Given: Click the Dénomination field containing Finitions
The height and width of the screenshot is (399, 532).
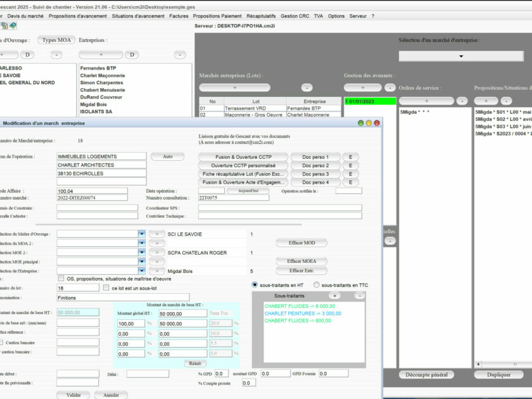Looking at the screenshot, I should click(123, 298).
